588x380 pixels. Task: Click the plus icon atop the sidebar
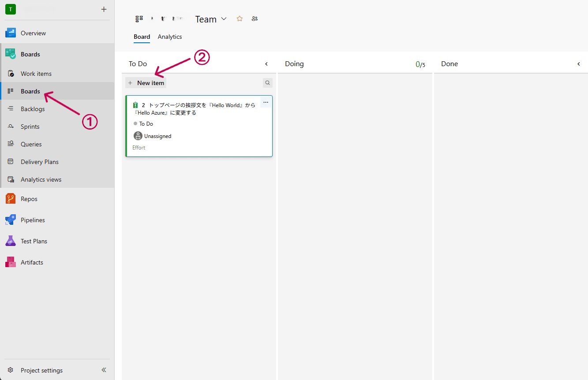click(x=104, y=9)
